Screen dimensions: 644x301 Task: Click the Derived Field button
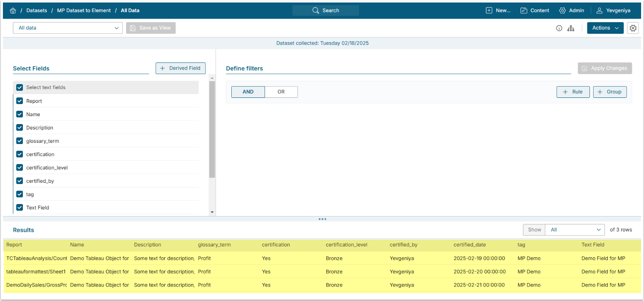(181, 68)
